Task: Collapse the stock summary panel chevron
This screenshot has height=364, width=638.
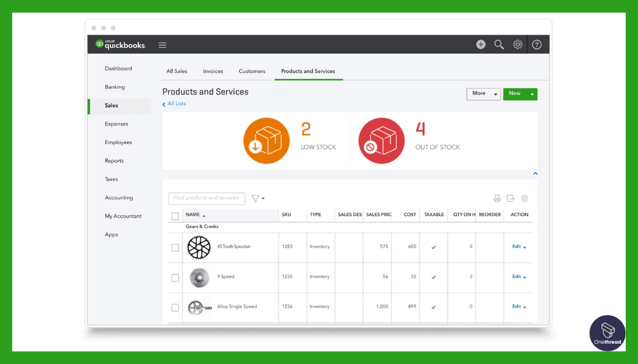Action: tap(535, 173)
